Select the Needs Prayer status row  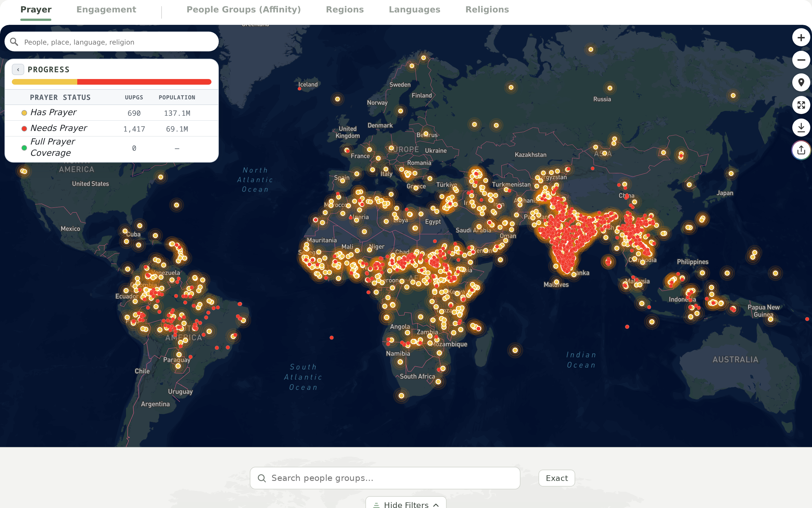111,129
